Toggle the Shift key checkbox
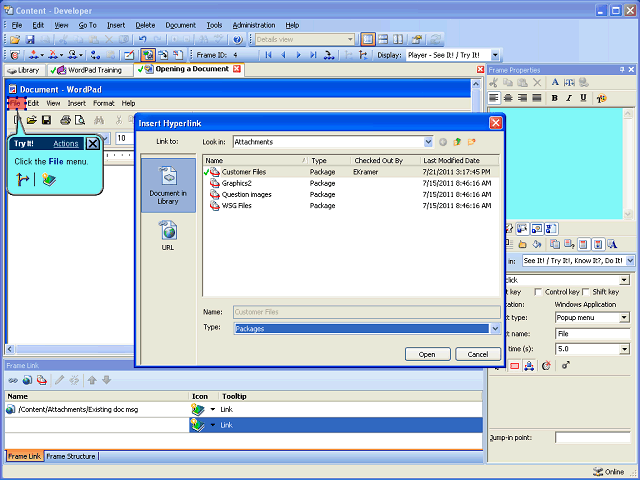 pos(586,292)
